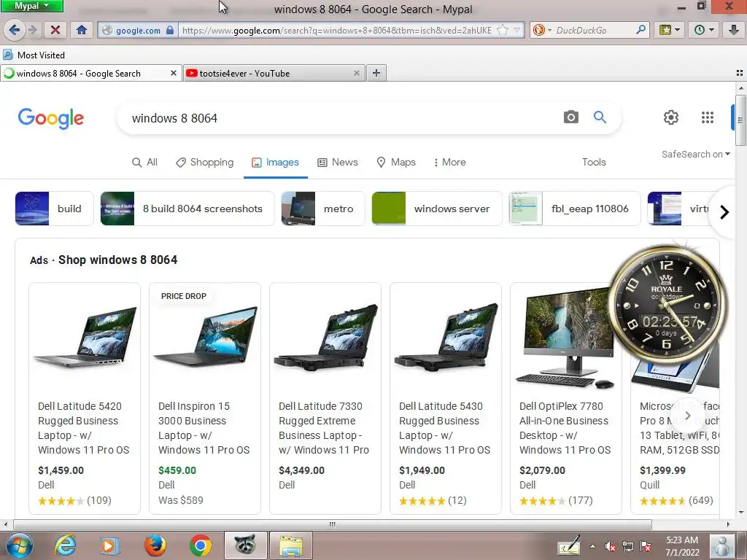Close the windows 8 8064 Google Search tab
This screenshot has height=560, width=747.
[x=174, y=73]
